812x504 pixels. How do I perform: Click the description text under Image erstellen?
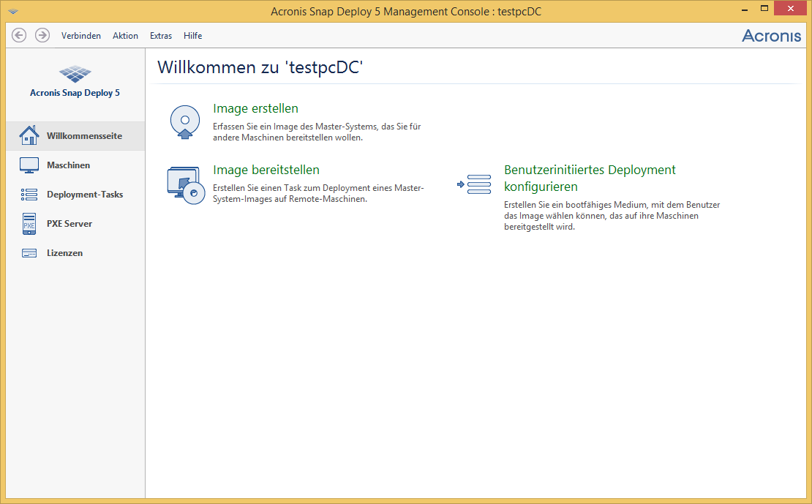point(317,132)
